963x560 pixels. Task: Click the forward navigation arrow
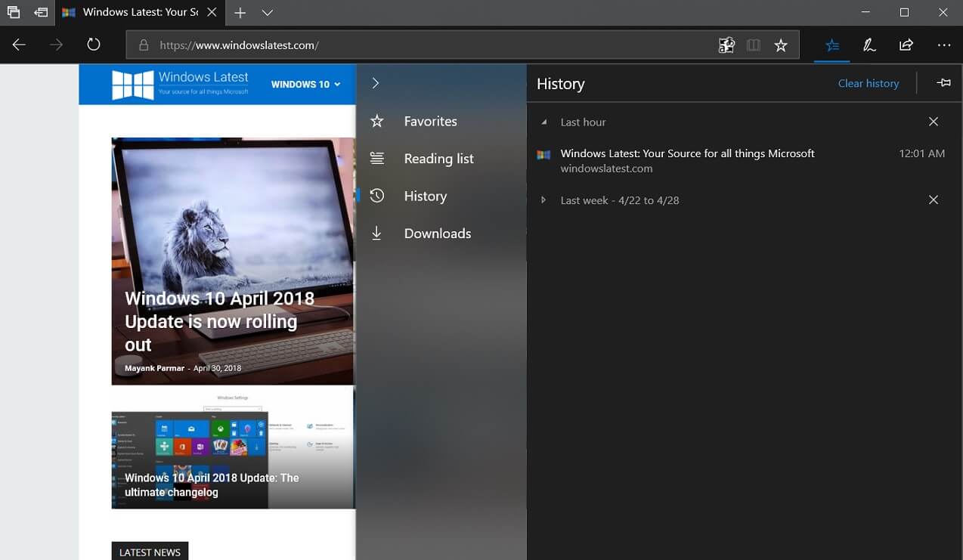[x=56, y=45]
